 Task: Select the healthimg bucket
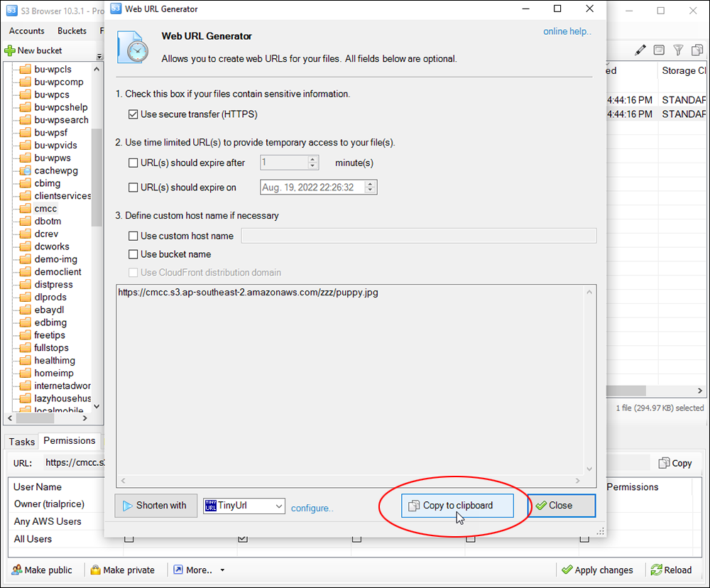click(x=55, y=361)
